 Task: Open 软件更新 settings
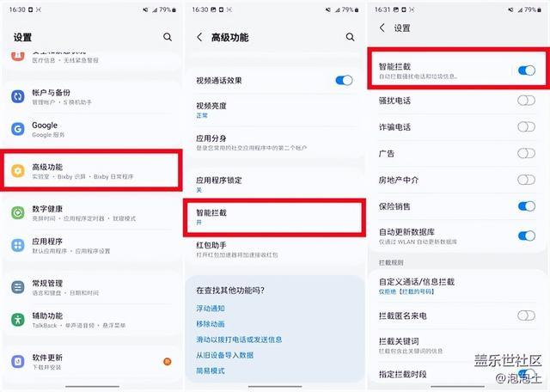pos(92,361)
